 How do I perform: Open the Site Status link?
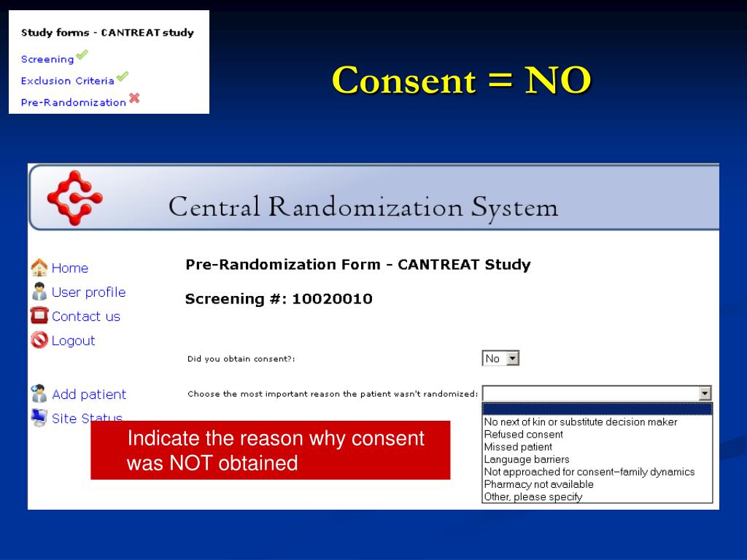click(88, 418)
